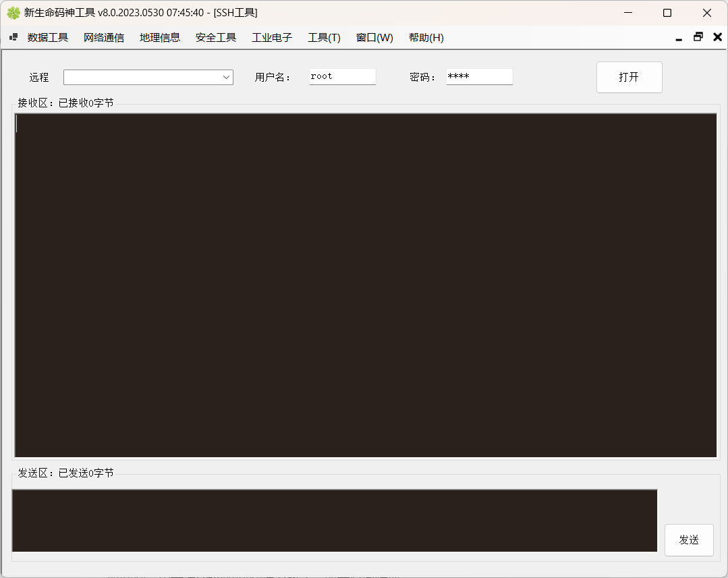Click the 密码： label
Viewport: 728px width, 578px height.
pyautogui.click(x=422, y=77)
